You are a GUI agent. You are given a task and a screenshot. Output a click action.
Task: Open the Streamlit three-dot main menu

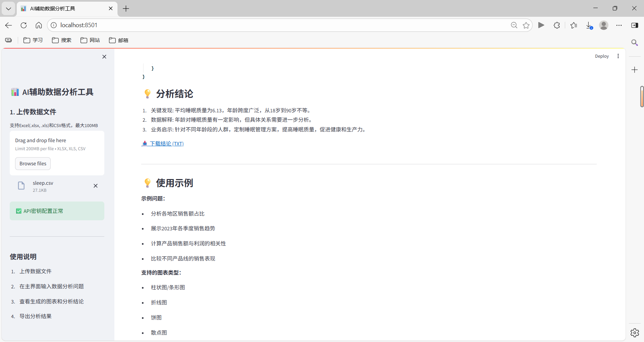pyautogui.click(x=618, y=56)
